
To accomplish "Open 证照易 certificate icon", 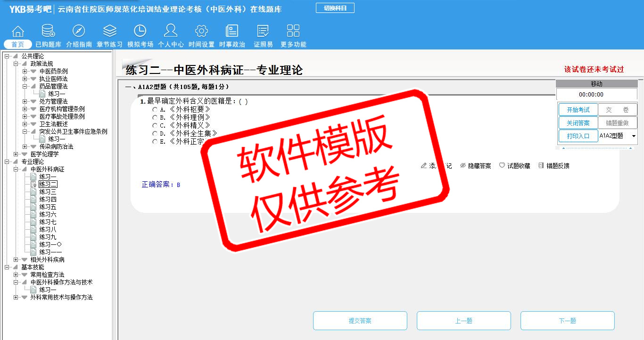I will coord(263,32).
